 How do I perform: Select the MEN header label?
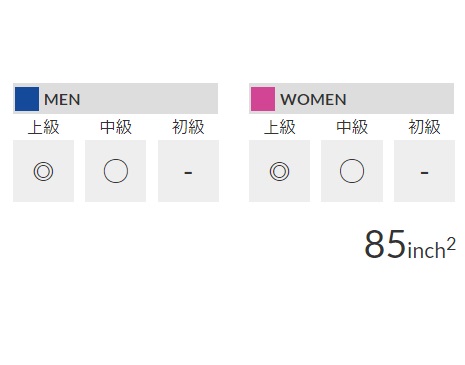(x=62, y=99)
